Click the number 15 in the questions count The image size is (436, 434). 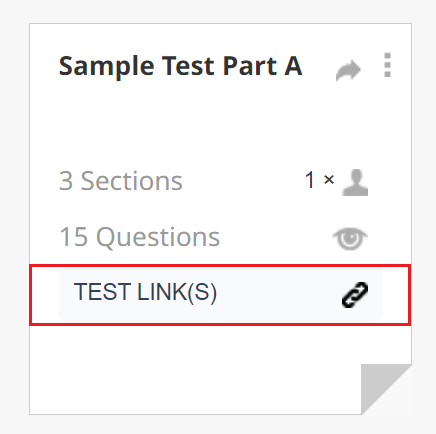click(74, 237)
